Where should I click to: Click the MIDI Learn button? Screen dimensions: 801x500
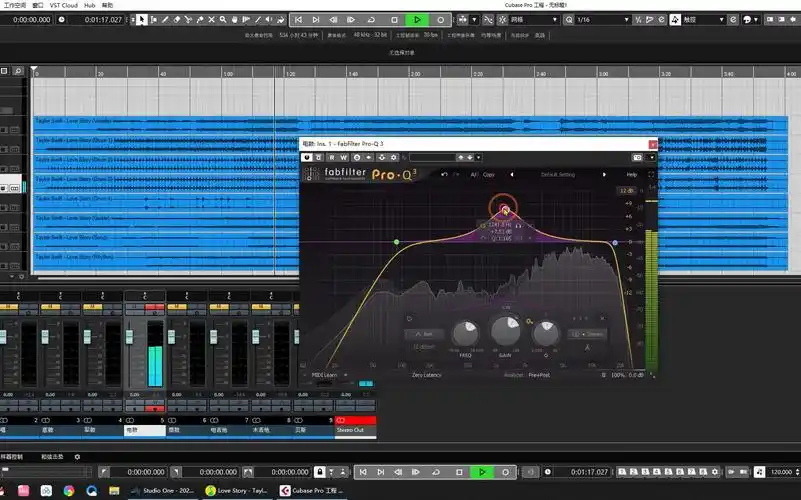pyautogui.click(x=325, y=374)
